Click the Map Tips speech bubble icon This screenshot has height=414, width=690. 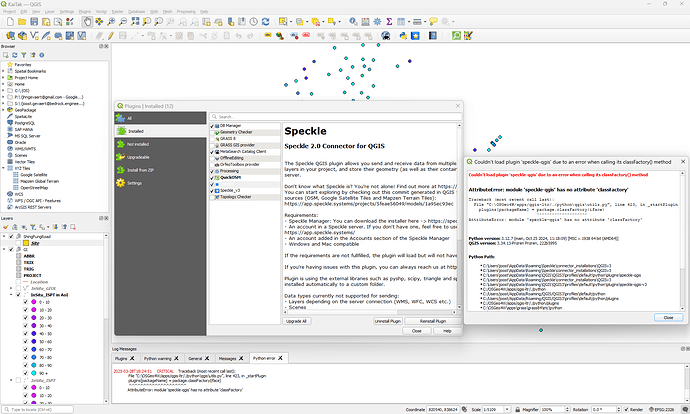click(x=433, y=22)
